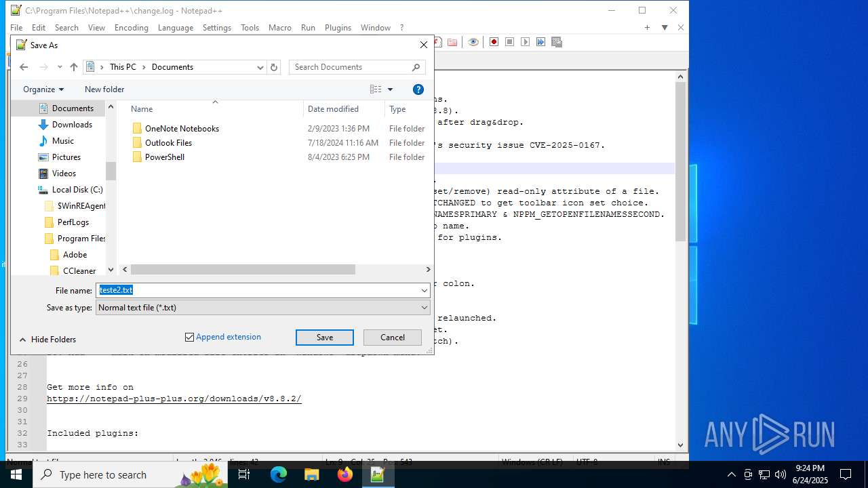
Task: Open the Settings menu
Action: 217,28
